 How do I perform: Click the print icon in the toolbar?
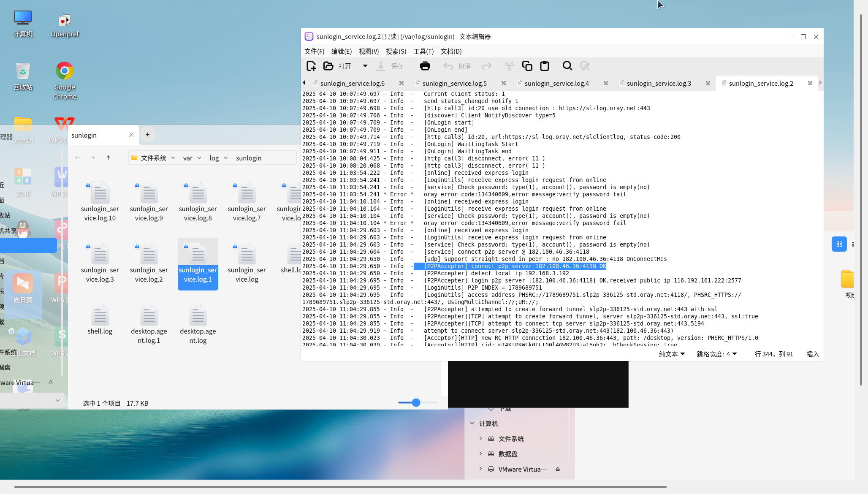click(425, 66)
